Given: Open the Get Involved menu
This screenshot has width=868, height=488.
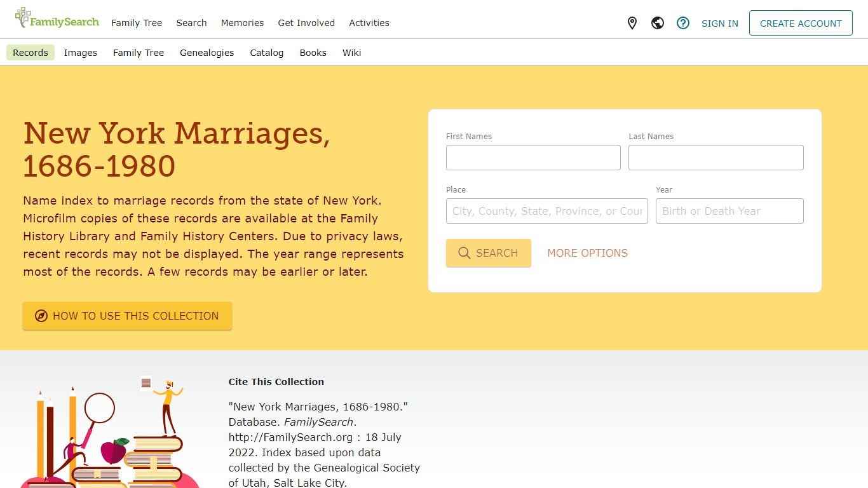Looking at the screenshot, I should coord(306,23).
